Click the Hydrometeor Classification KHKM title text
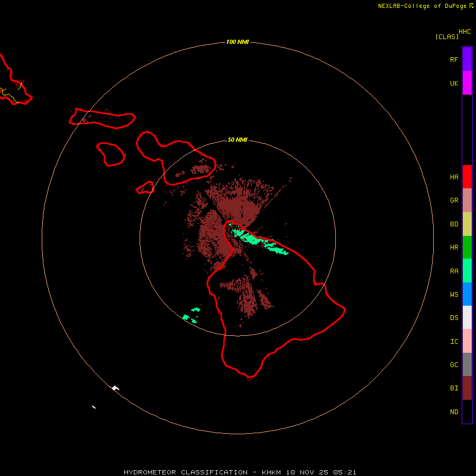476x476 pixels. click(x=240, y=472)
